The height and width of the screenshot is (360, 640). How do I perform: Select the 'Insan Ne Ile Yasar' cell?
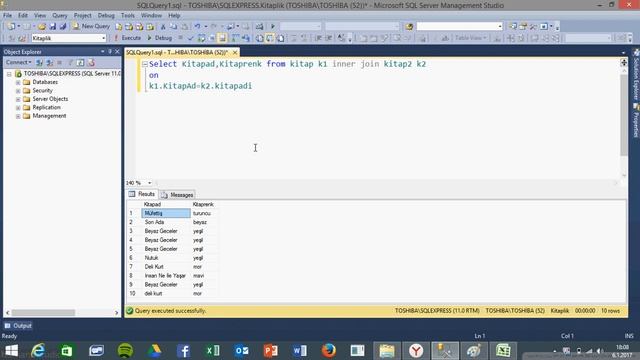pos(166,276)
